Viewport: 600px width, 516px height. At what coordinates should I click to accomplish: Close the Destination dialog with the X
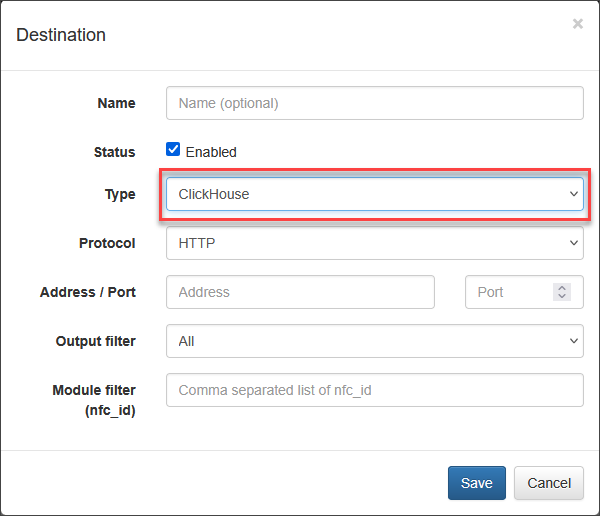point(577,24)
